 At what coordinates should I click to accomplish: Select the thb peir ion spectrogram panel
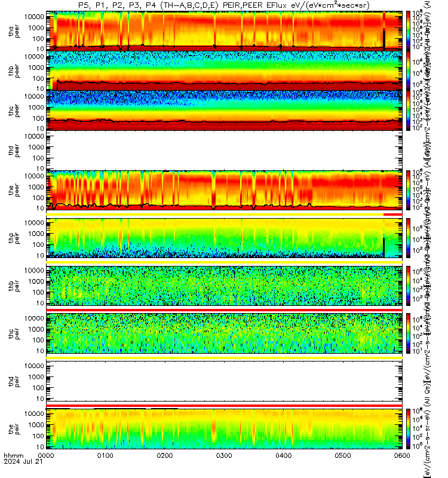point(225,286)
